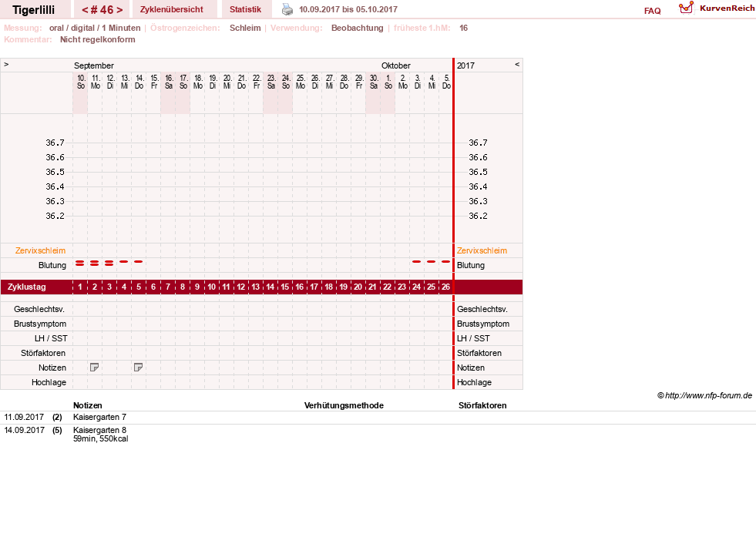Screen dimensions: 756x554
Task: Click the left Störfaktoren row label
Action: click(x=43, y=353)
